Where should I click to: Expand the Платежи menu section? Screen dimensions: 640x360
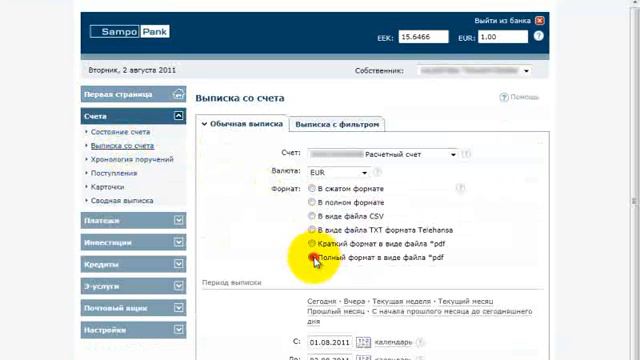coord(178,220)
